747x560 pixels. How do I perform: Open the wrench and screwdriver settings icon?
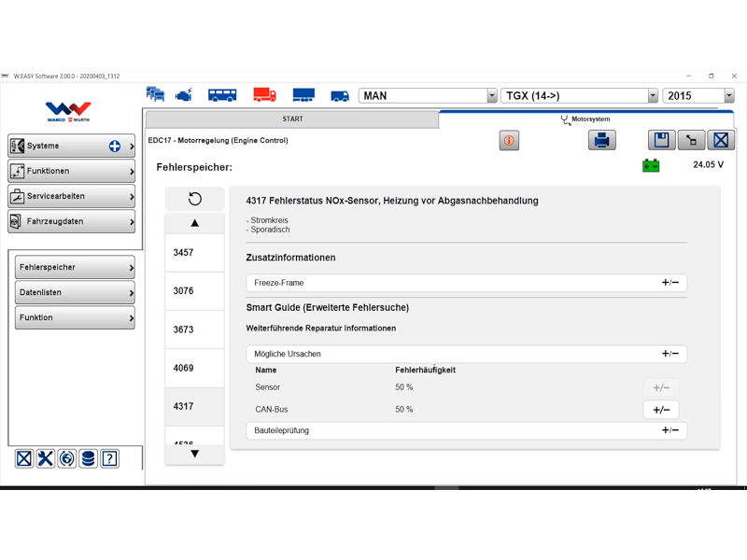click(x=46, y=458)
